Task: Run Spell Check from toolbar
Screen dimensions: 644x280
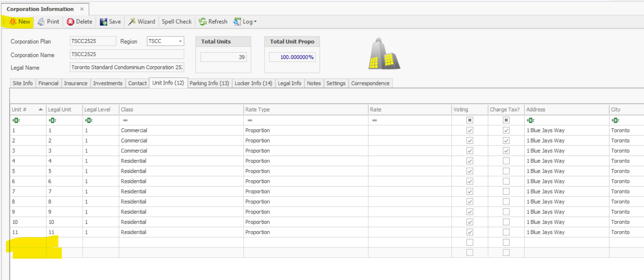Action: (177, 22)
